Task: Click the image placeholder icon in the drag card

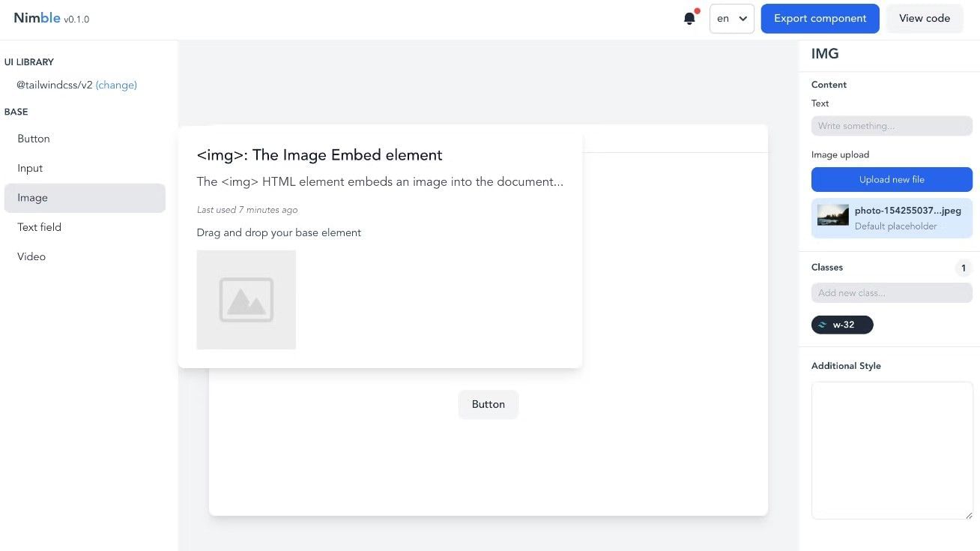Action: 246,299
